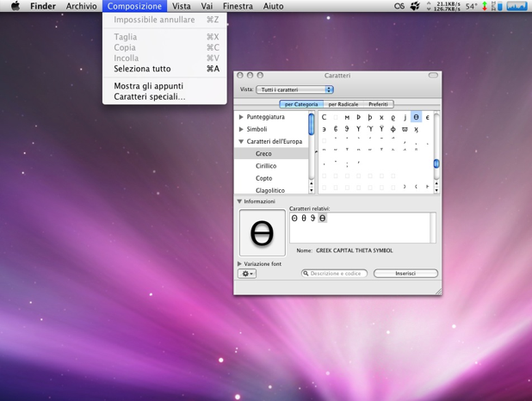Collapse the Informazioni section
The image size is (532, 401).
click(239, 201)
